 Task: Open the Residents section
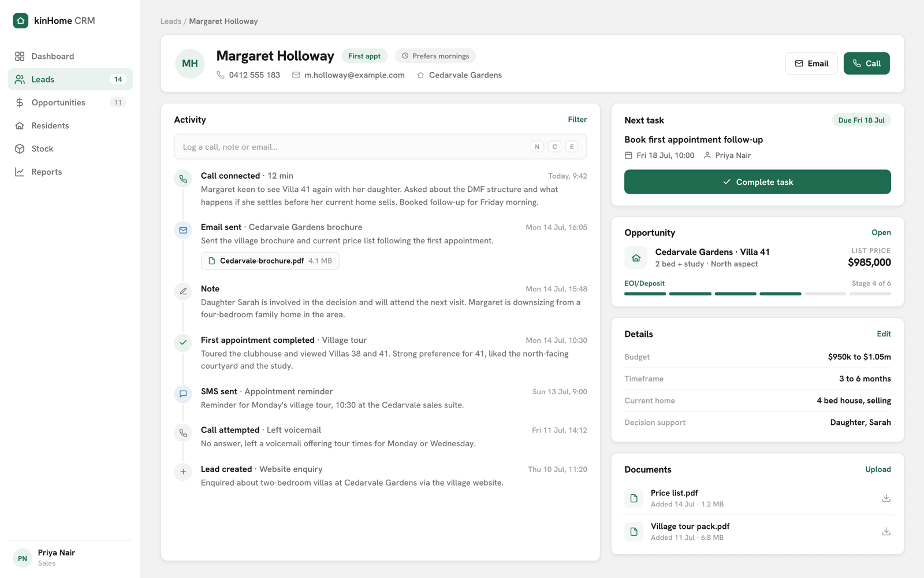tap(70, 125)
